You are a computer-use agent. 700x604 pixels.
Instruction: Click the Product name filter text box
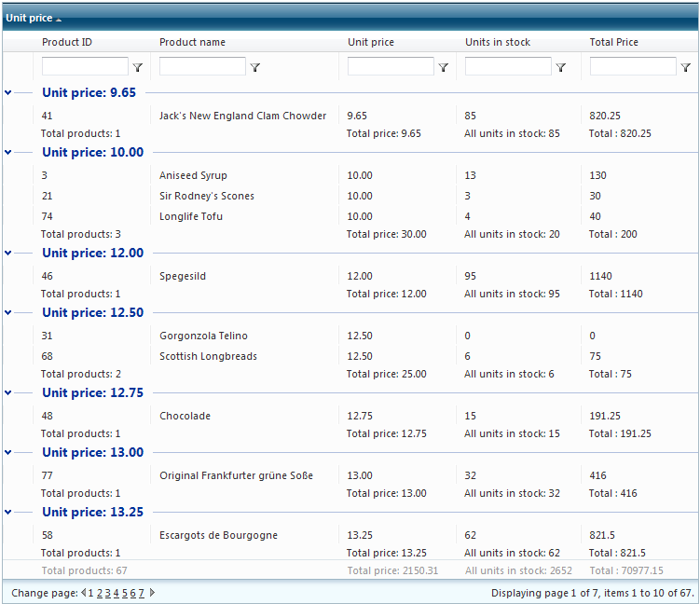(x=202, y=66)
